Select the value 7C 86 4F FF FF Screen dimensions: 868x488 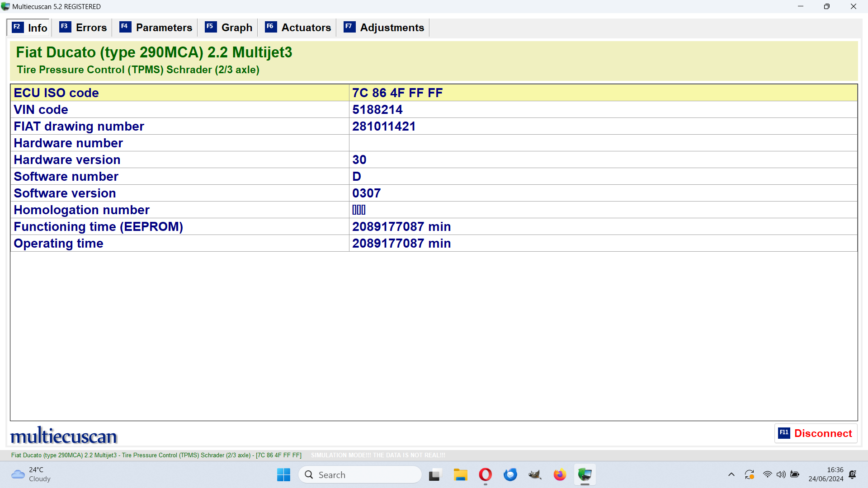(397, 93)
